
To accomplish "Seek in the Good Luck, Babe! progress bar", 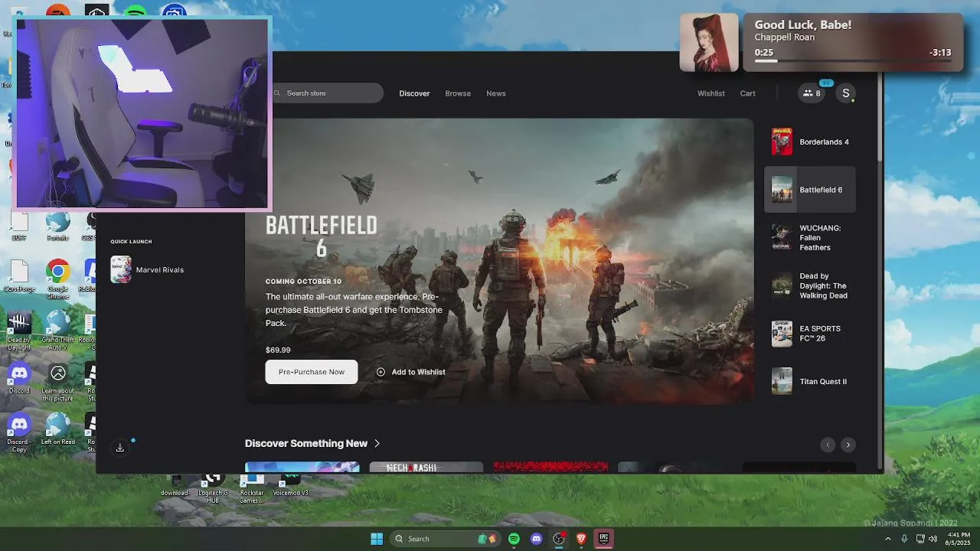I will pyautogui.click(x=852, y=60).
